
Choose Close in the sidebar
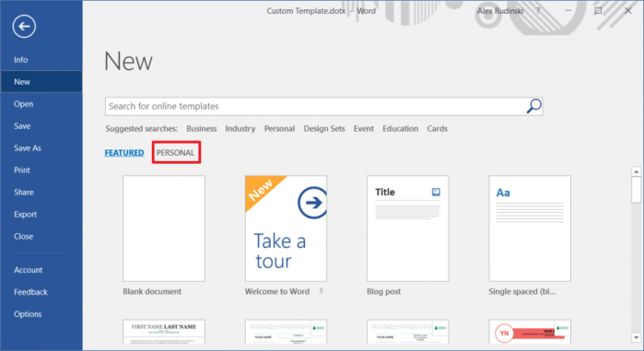coord(41,237)
